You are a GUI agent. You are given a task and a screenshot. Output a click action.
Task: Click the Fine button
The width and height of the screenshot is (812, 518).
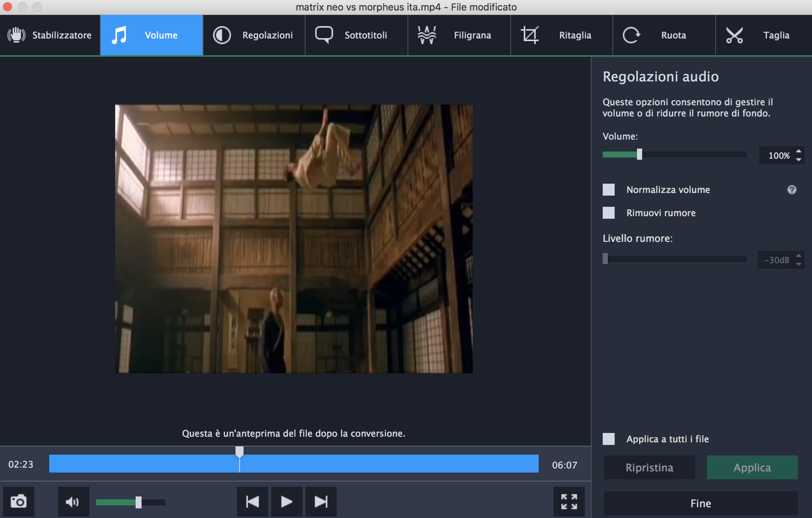[701, 504]
